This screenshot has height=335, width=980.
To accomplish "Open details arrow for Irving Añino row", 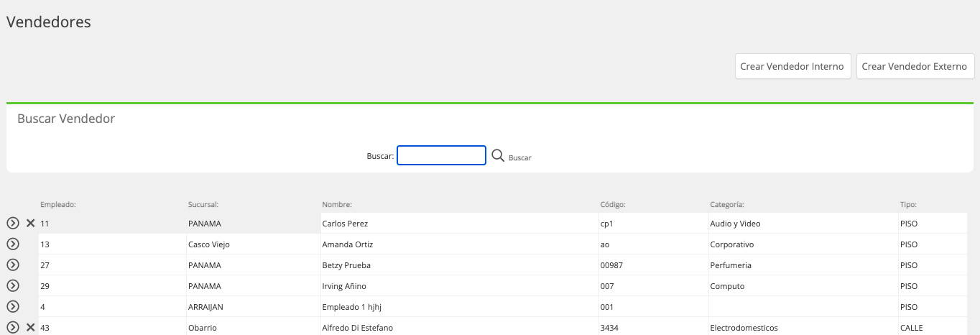I will [x=12, y=286].
